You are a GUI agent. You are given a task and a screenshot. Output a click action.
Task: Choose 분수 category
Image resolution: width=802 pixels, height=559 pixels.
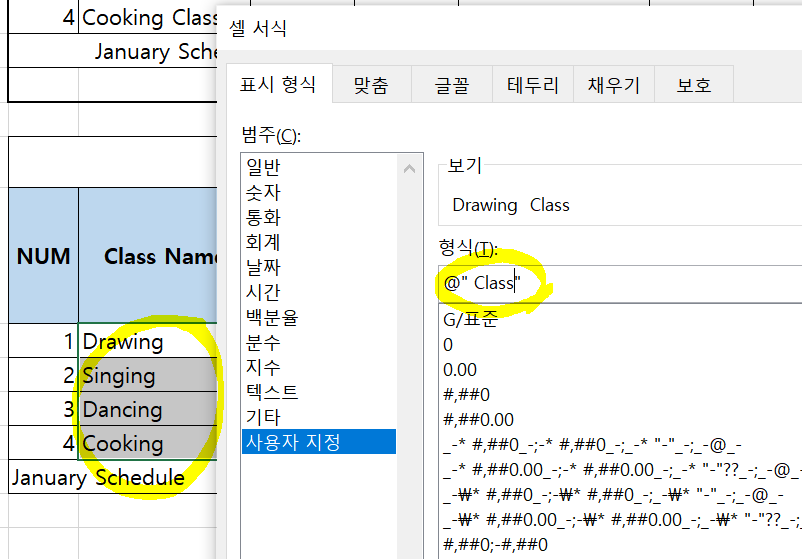point(319,342)
